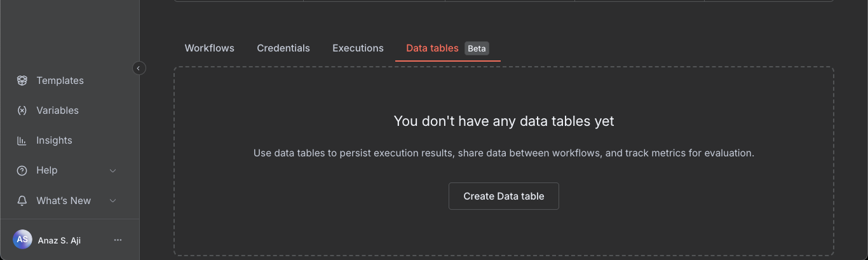868x260 pixels.
Task: Open the three-dot user menu
Action: pos(118,240)
